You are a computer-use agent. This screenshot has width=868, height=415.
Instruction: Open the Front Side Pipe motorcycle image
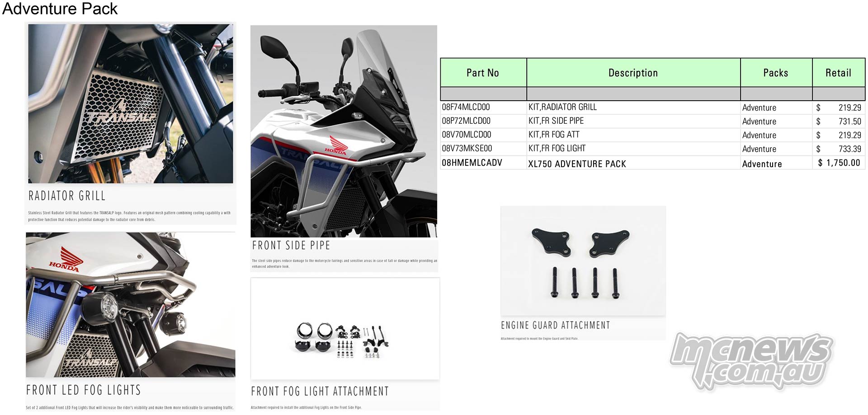click(x=344, y=131)
